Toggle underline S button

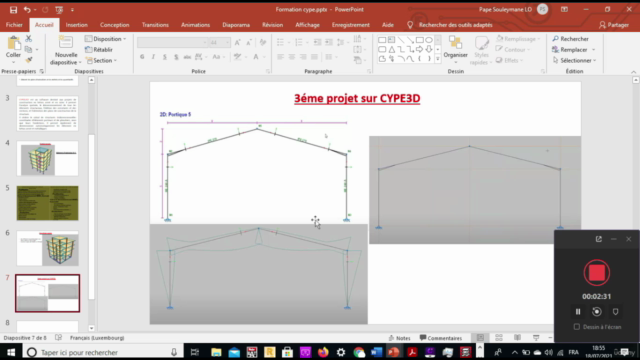(x=164, y=57)
